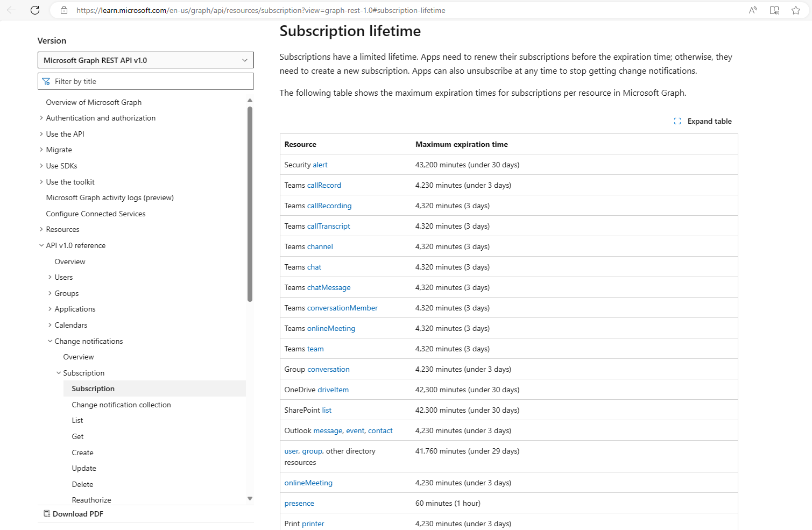Open immersive reader icon in address bar
The height and width of the screenshot is (530, 812).
[x=774, y=10]
